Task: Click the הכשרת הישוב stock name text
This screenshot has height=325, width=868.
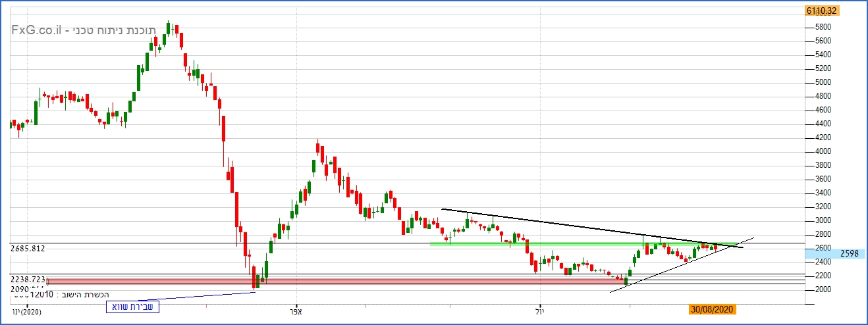Action: (x=85, y=294)
